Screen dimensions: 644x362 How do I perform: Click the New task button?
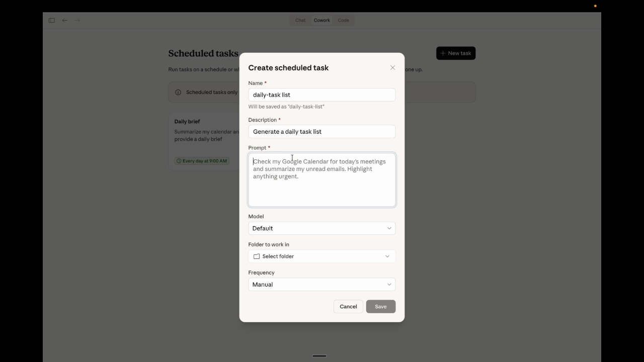[456, 53]
